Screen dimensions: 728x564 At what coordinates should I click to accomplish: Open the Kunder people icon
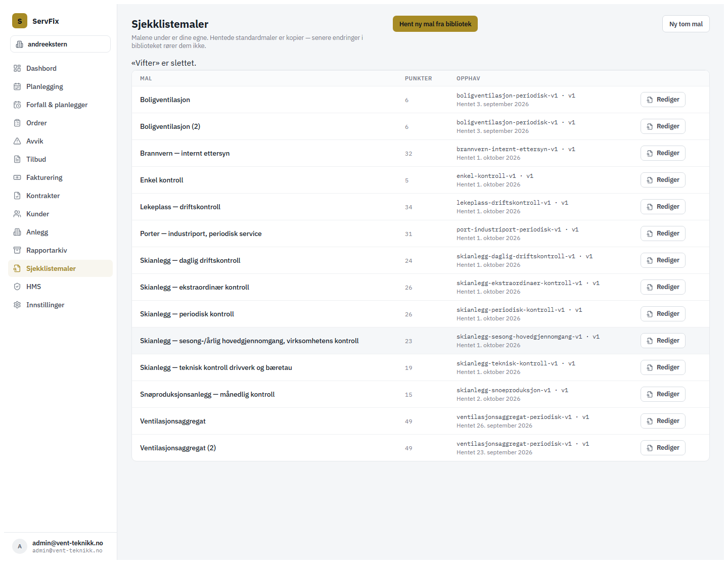click(x=17, y=214)
